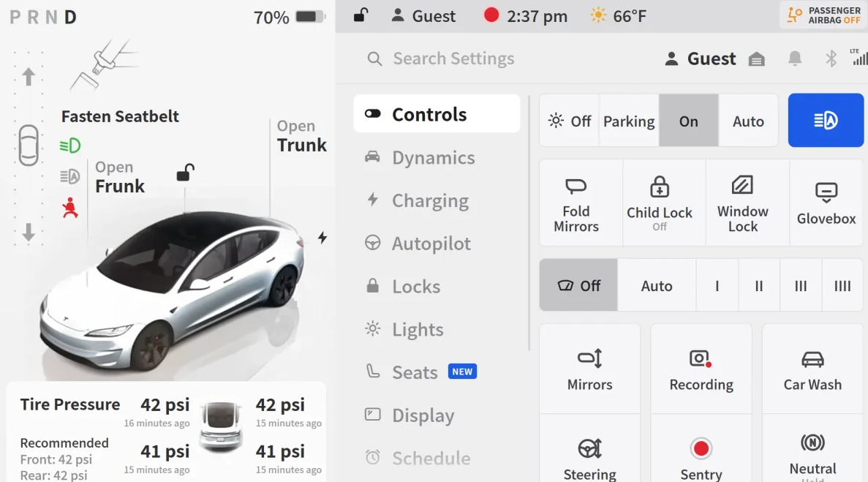Image resolution: width=868 pixels, height=482 pixels.
Task: Toggle the auto high beam button
Action: (826, 120)
